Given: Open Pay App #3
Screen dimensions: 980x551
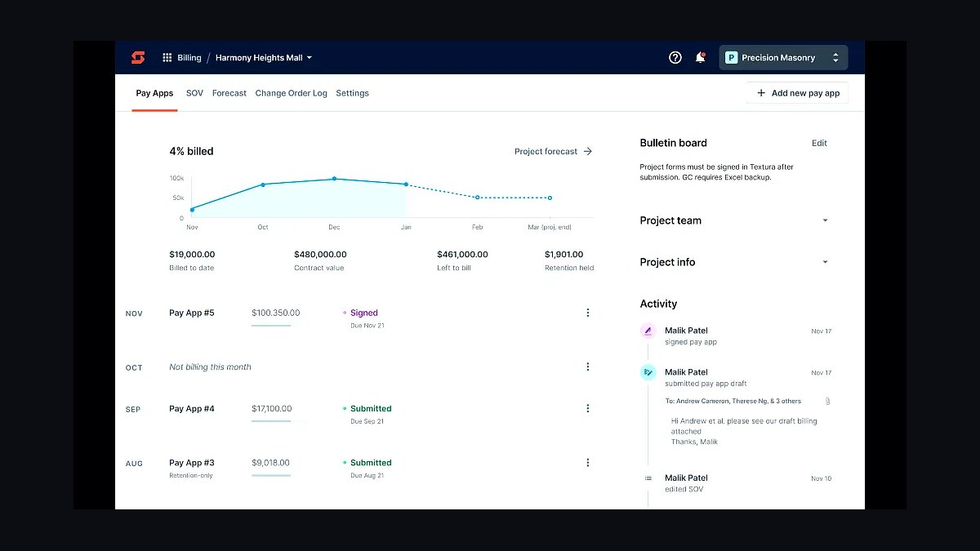Looking at the screenshot, I should point(192,462).
